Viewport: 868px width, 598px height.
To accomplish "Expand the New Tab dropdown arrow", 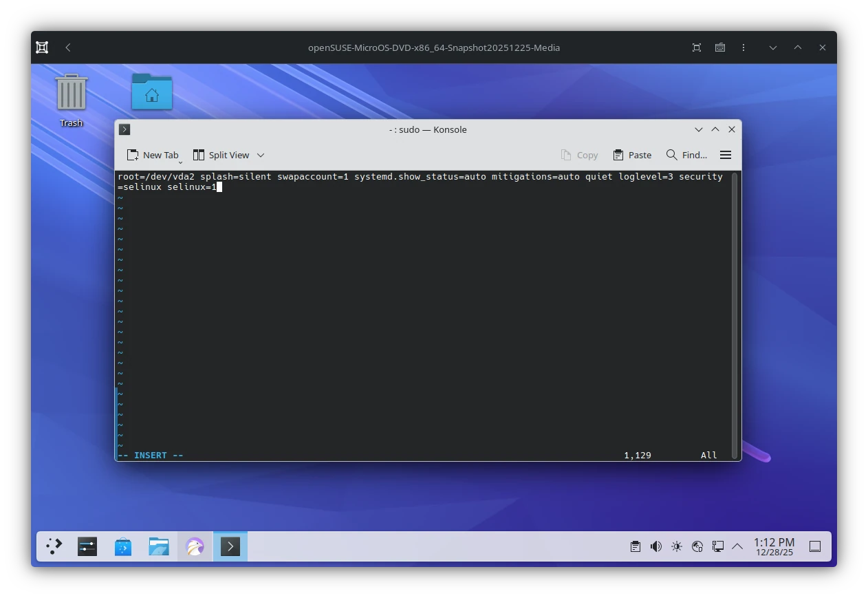I will pos(181,159).
